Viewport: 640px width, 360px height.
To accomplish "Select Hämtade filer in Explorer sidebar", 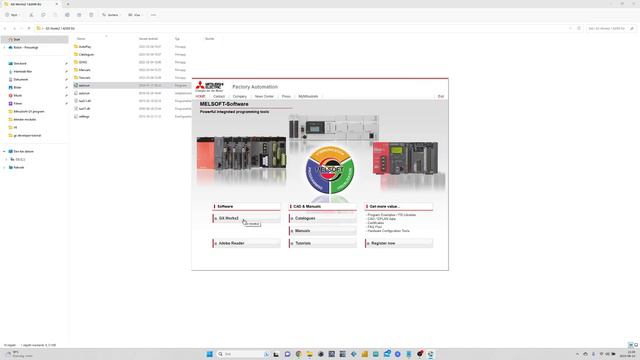I will (x=22, y=71).
